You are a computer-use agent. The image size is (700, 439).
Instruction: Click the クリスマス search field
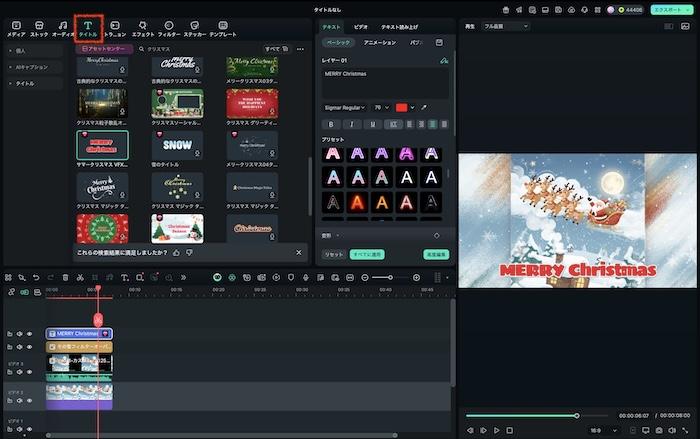point(198,49)
